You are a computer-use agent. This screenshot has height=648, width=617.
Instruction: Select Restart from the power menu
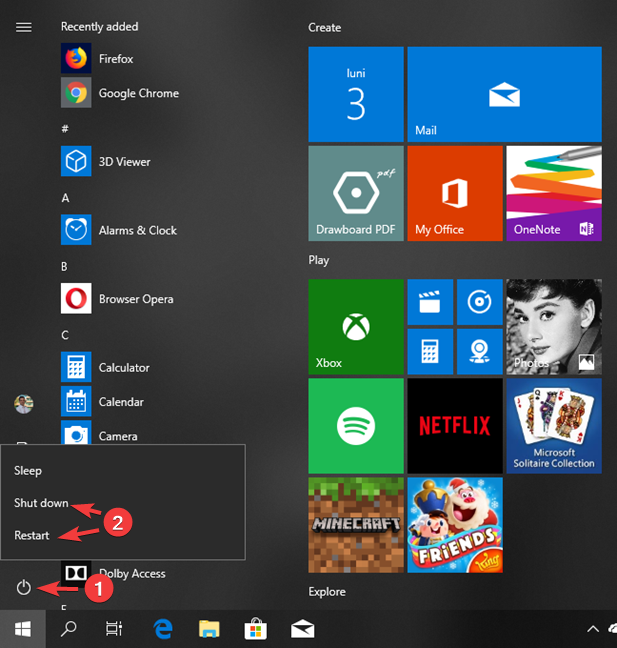tap(32, 536)
